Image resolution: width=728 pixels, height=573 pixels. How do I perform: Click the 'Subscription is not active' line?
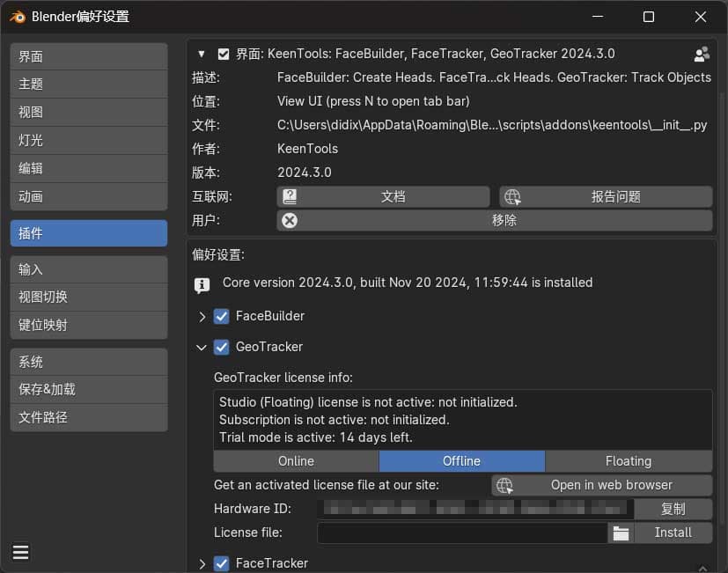pyautogui.click(x=335, y=420)
